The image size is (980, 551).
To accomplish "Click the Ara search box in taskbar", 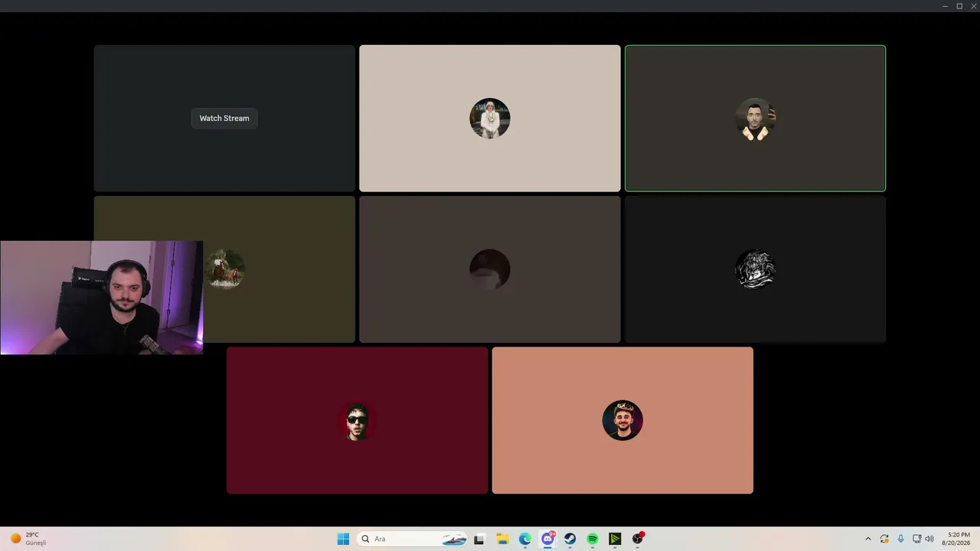I will point(413,539).
